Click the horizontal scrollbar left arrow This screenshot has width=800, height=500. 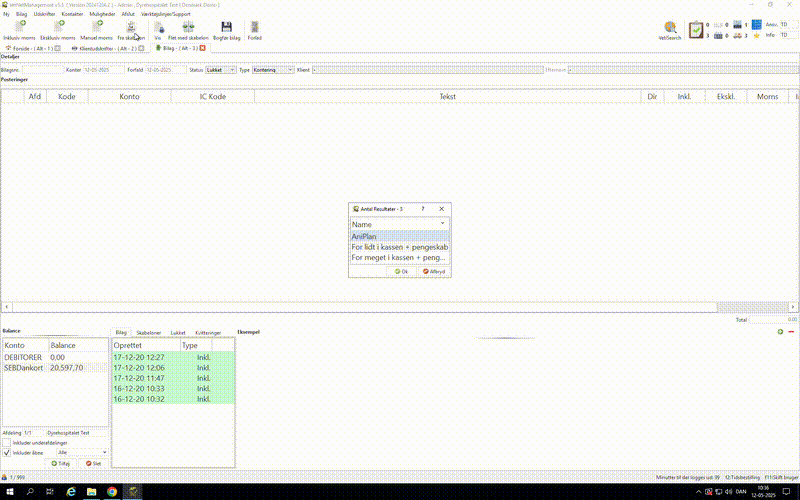pyautogui.click(x=7, y=307)
